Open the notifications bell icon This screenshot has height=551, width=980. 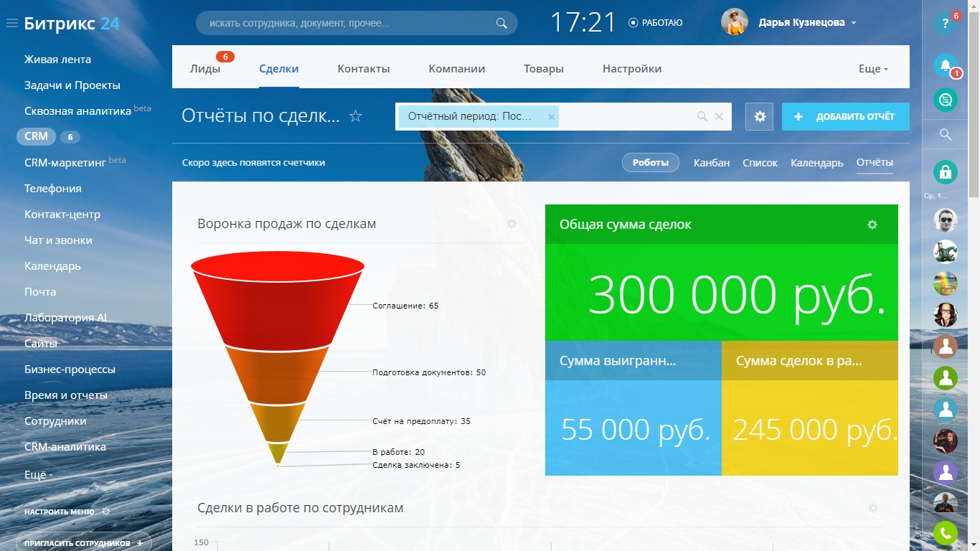tap(945, 65)
